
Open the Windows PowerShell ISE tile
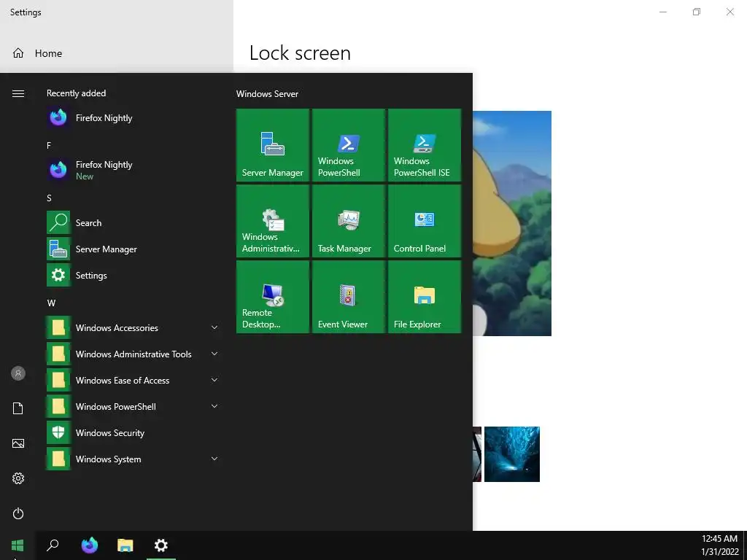point(425,145)
